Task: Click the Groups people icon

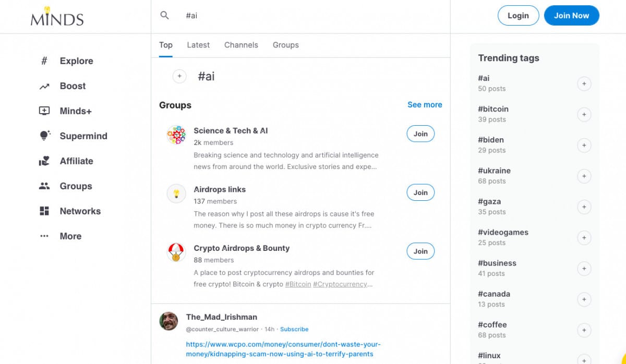Action: pyautogui.click(x=44, y=186)
